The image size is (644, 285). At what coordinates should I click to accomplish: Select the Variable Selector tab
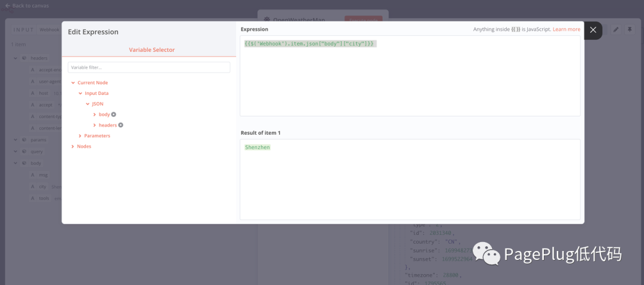point(151,49)
